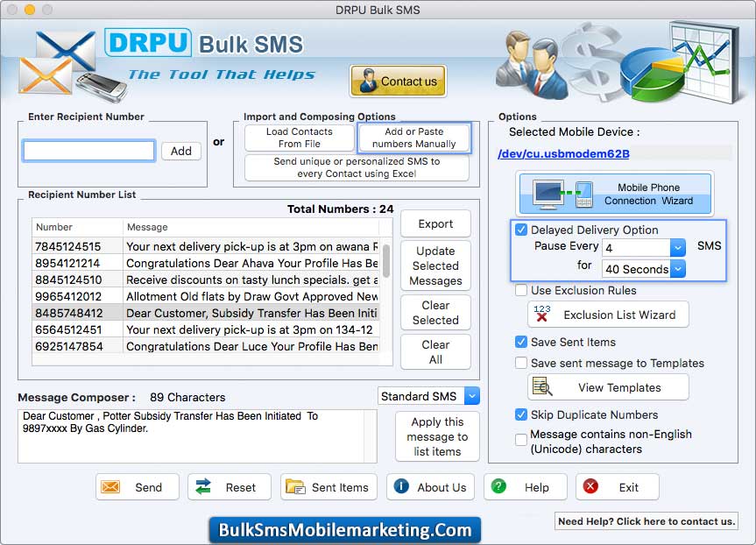Screen dimensions: 756x545
Task: Click message mentioning '134-12' delivery pick-up
Action: coord(250,330)
